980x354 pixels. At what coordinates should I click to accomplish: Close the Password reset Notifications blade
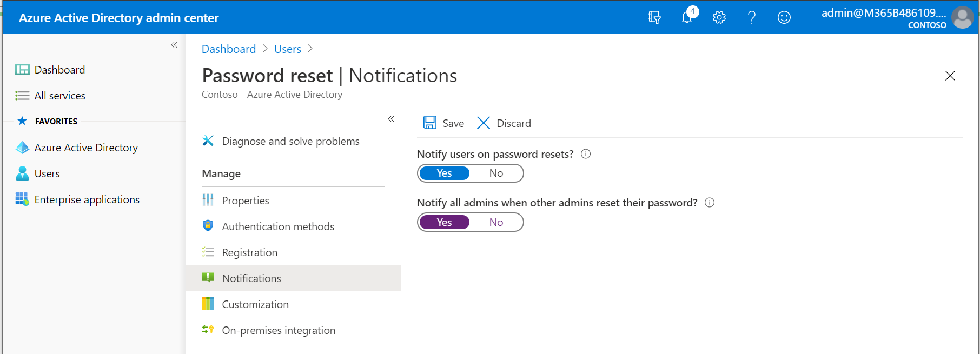coord(950,76)
